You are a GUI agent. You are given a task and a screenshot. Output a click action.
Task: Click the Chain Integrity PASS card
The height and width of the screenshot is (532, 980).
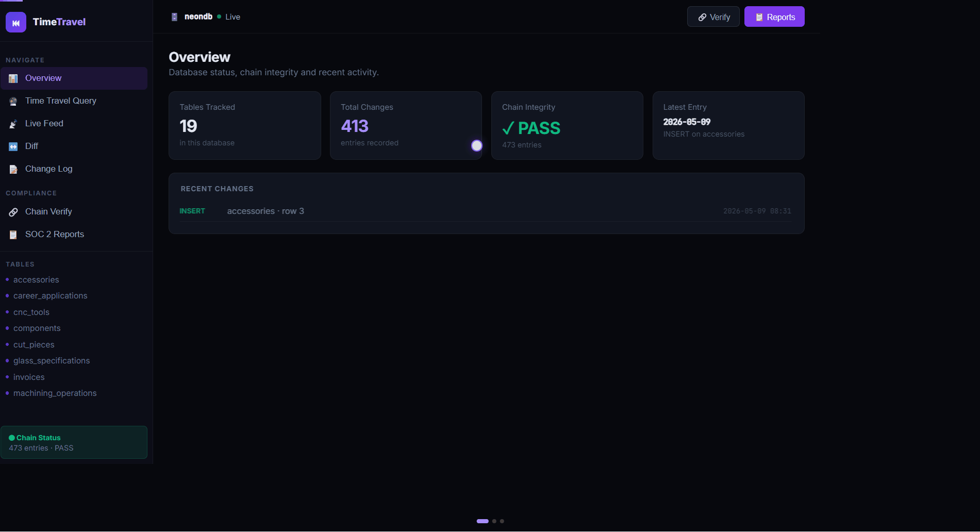click(567, 125)
